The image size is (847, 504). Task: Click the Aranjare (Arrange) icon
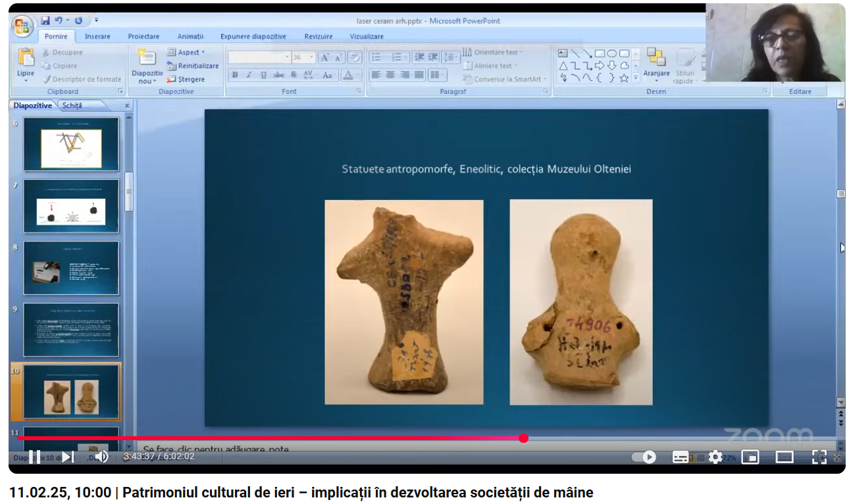[656, 57]
